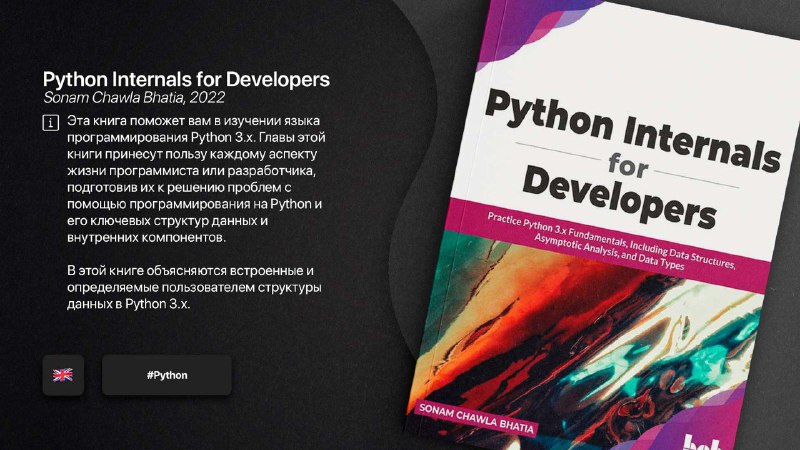This screenshot has height=450, width=800.
Task: Click the UK flag language badge
Action: click(63, 375)
